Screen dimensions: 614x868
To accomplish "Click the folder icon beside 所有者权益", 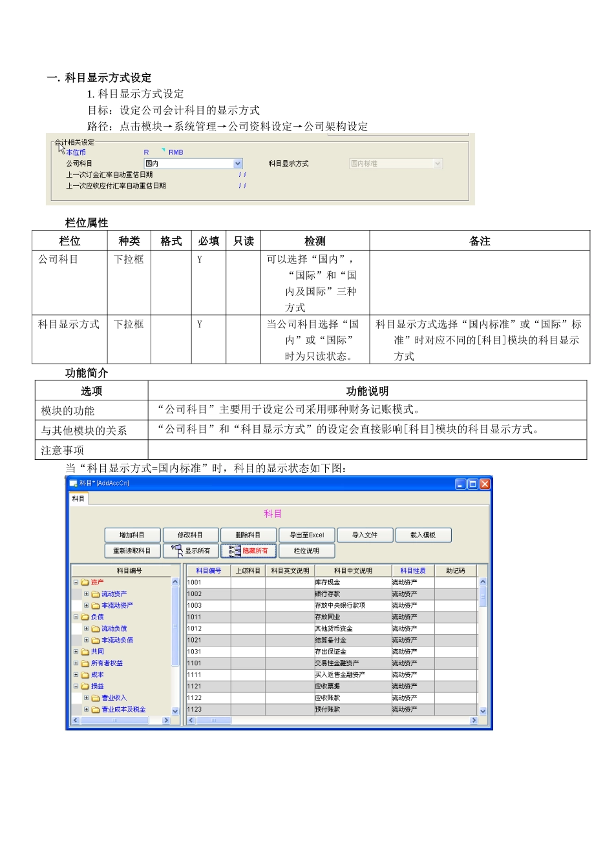I will 85,663.
